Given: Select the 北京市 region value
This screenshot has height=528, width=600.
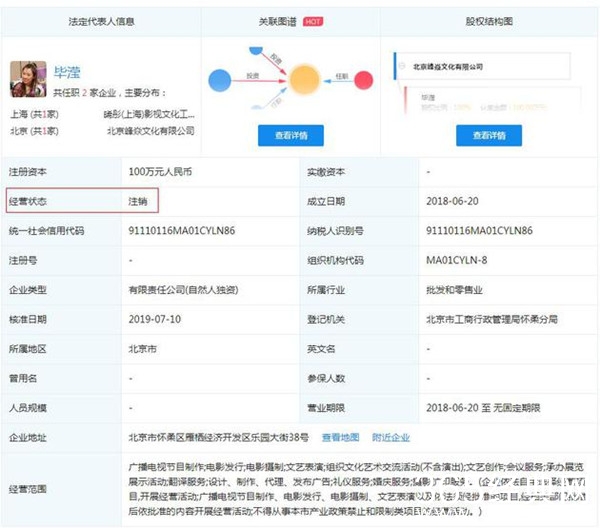Looking at the screenshot, I should click(142, 349).
